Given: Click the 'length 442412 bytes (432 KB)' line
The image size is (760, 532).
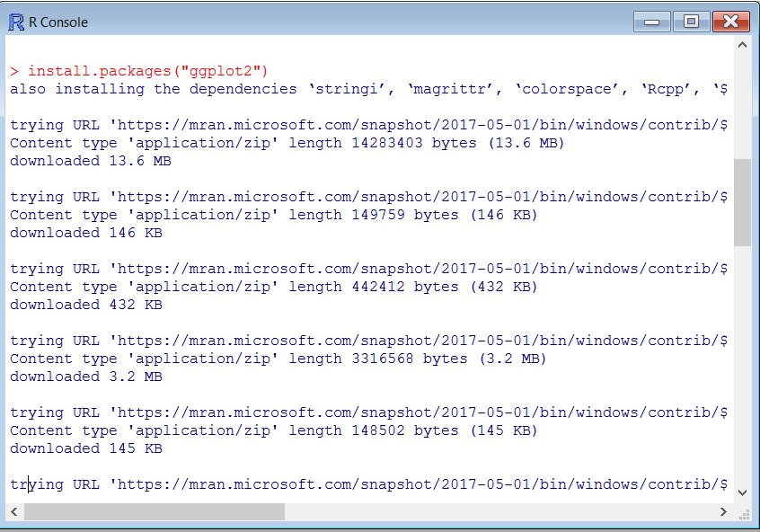Looking at the screenshot, I should click(x=273, y=287).
